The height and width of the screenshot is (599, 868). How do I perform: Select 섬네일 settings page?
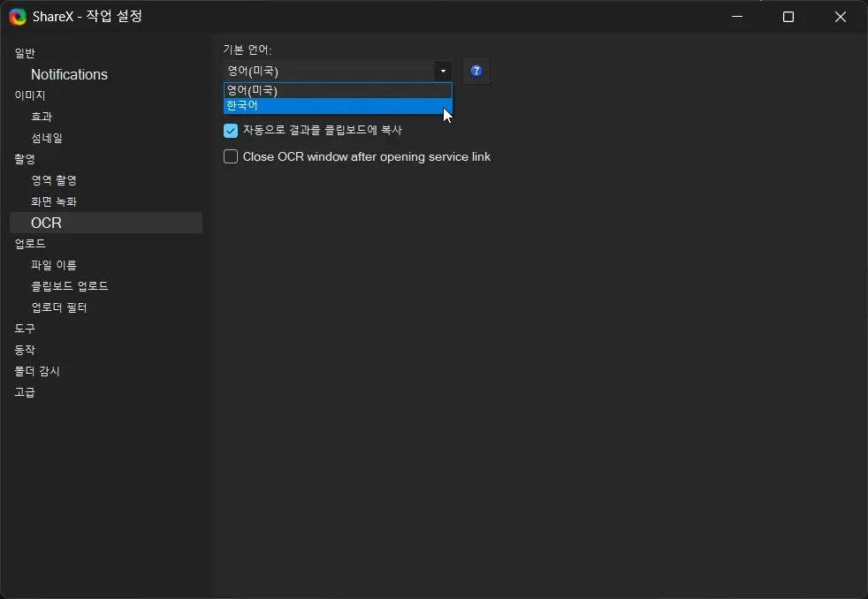(47, 138)
